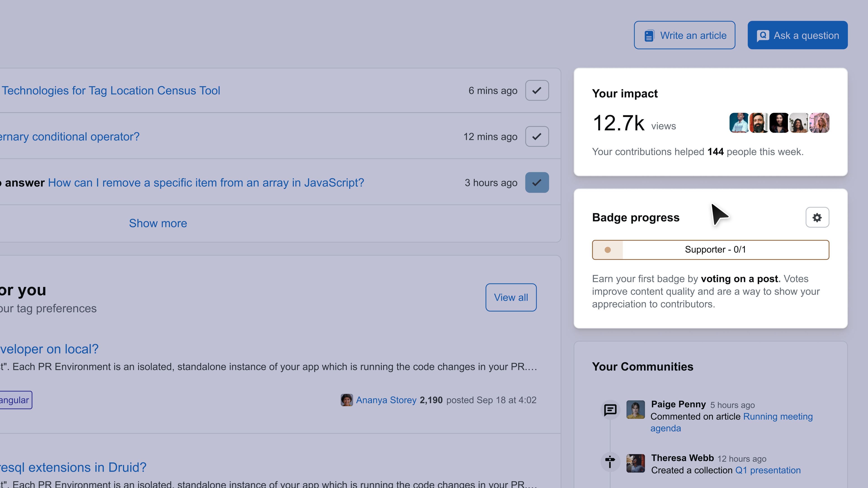
Task: Click the first avatar in Your impact
Action: point(739,123)
